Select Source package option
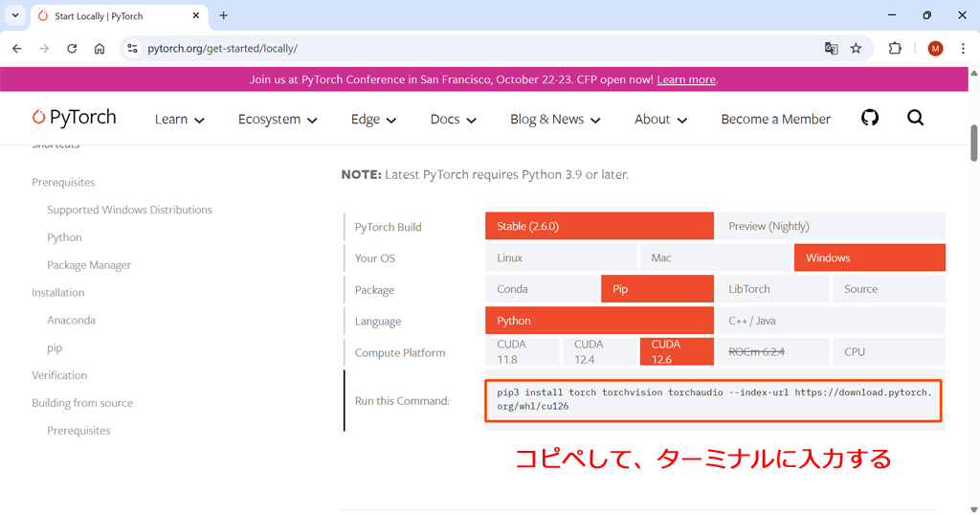Viewport: 980px width, 515px height. click(889, 289)
